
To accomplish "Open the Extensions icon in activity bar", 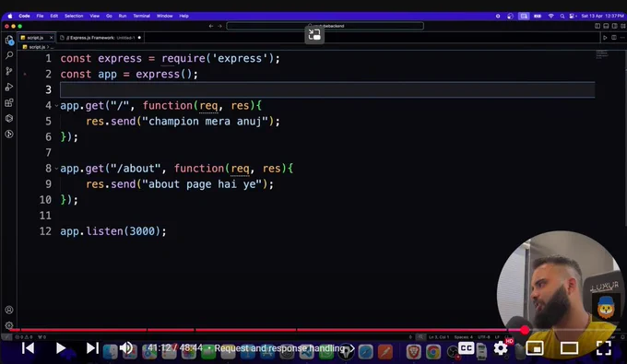I will click(9, 102).
